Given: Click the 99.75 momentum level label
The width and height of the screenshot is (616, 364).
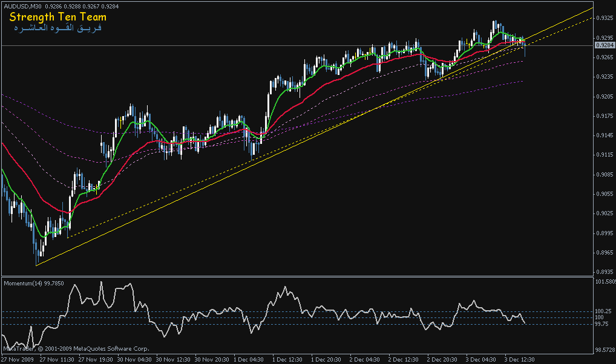Looking at the screenshot, I should [602, 324].
